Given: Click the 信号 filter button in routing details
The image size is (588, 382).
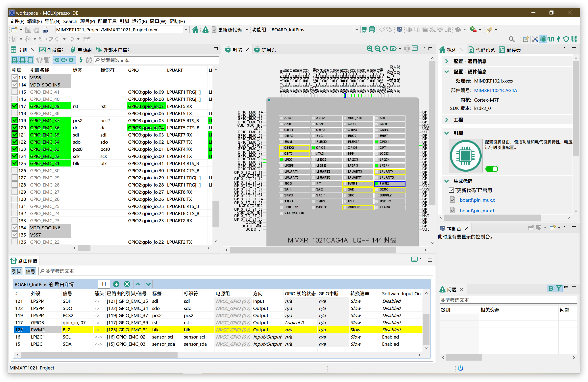Looking at the screenshot, I should [x=30, y=271].
